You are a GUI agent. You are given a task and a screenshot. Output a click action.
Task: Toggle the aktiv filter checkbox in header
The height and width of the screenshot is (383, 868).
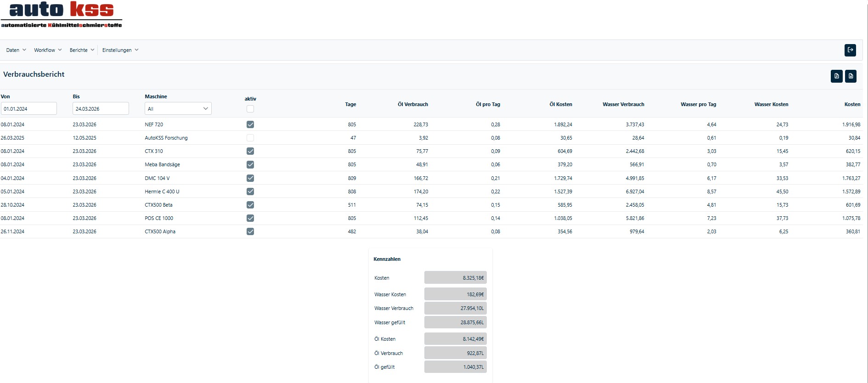[x=250, y=109]
